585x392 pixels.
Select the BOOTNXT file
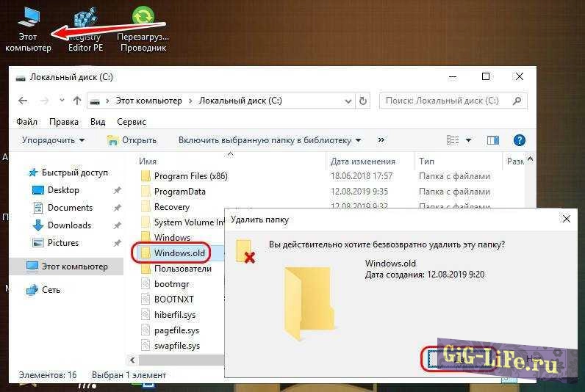point(168,300)
